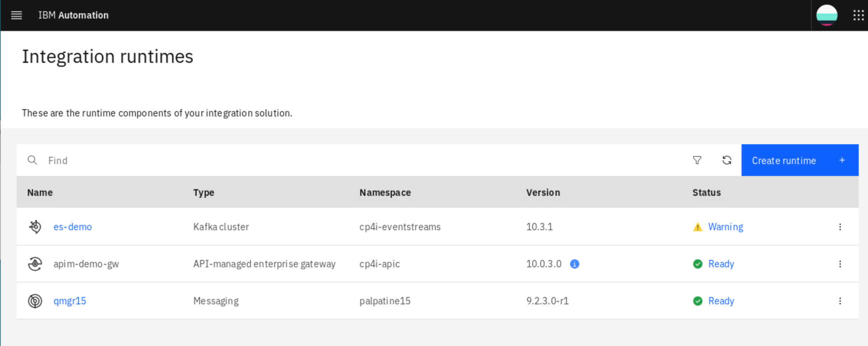Image resolution: width=868 pixels, height=346 pixels.
Task: Click the runtime components description text
Action: click(x=157, y=113)
